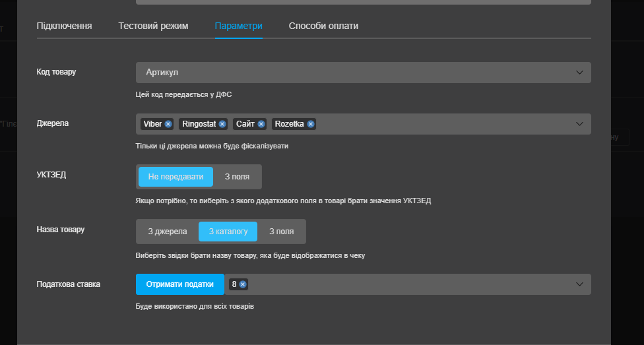Select 'Не передавати' for УКТЗЕД
644x345 pixels.
pyautogui.click(x=176, y=177)
